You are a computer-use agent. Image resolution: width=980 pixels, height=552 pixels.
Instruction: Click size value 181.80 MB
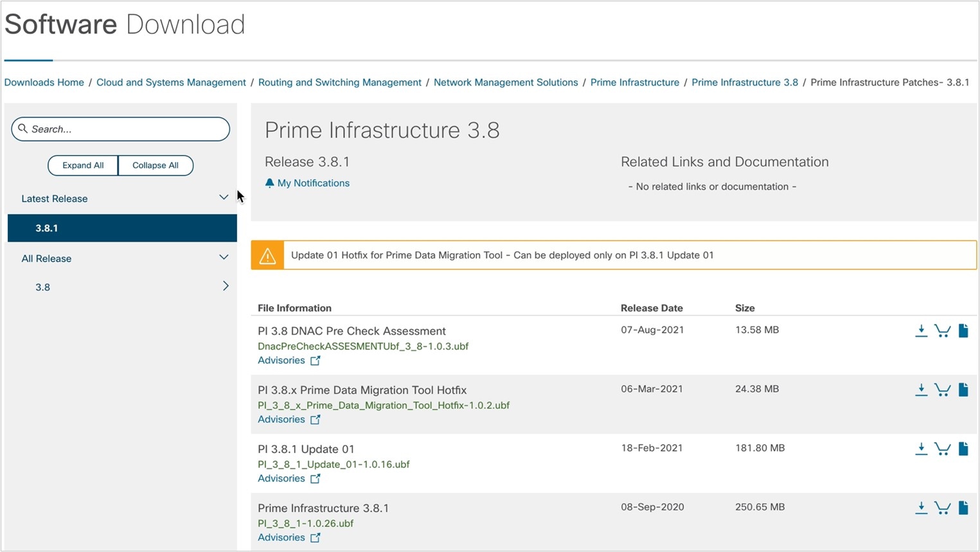760,449
